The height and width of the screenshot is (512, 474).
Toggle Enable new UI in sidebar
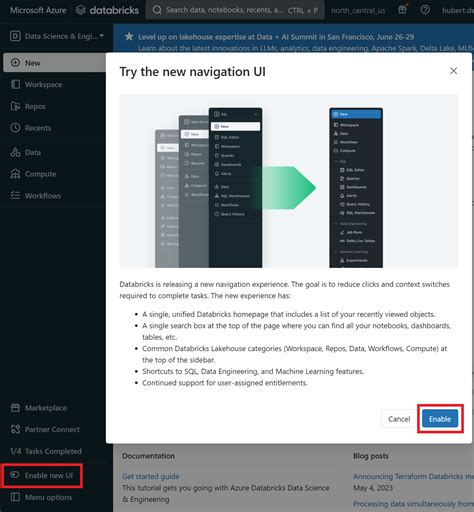[x=42, y=475]
